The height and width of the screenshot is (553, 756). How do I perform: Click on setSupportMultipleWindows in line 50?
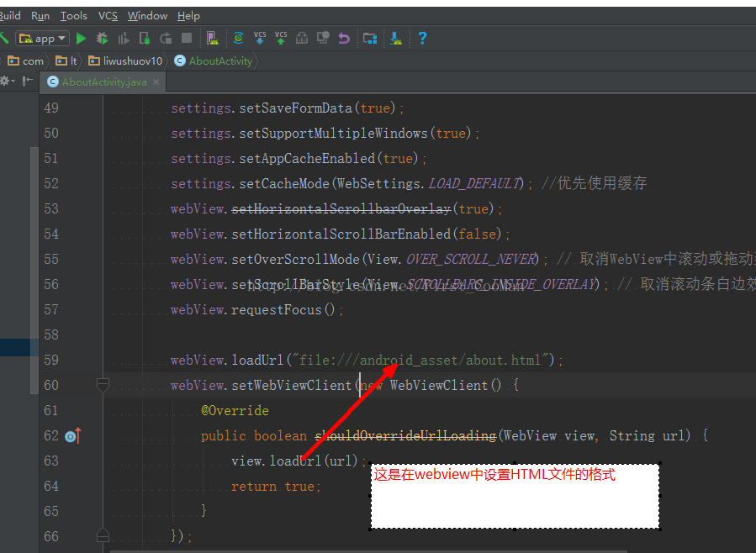(334, 133)
